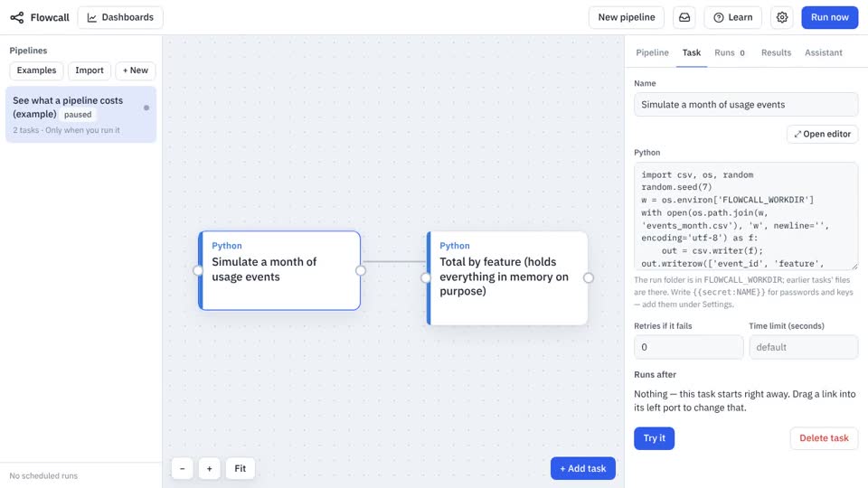This screenshot has height=488, width=868.
Task: Click the 'Runs after' label
Action: pyautogui.click(x=655, y=374)
